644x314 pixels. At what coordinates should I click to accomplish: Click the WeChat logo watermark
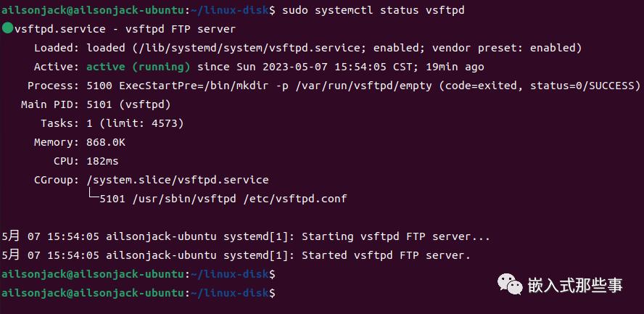(x=510, y=284)
